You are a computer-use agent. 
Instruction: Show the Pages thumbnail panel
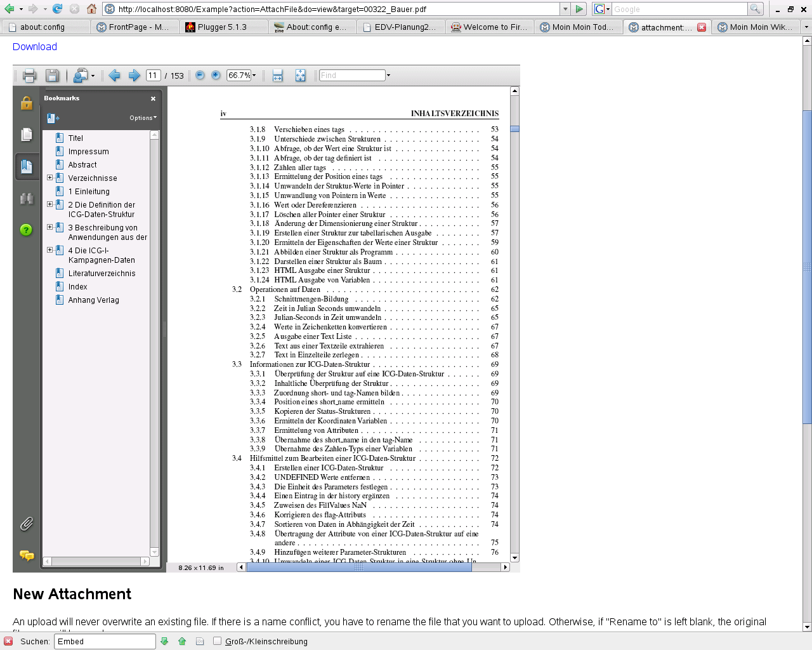[26, 135]
